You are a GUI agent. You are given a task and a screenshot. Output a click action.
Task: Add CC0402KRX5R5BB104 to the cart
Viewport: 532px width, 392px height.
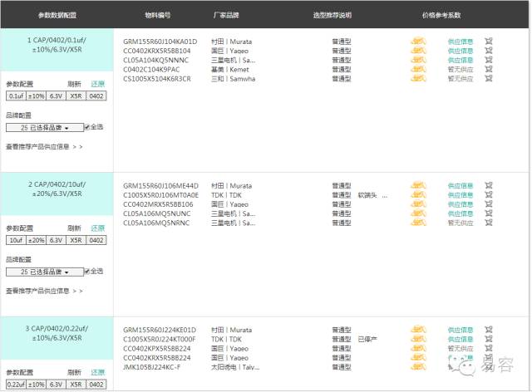pyautogui.click(x=488, y=51)
